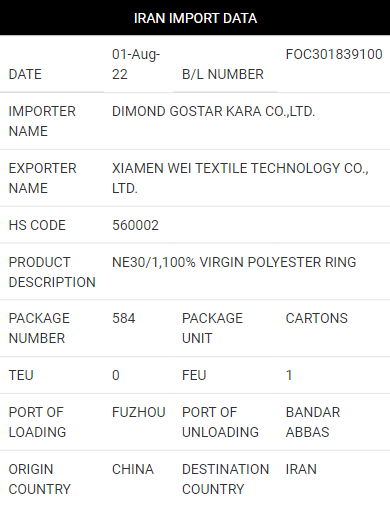Image resolution: width=390 pixels, height=506 pixels.
Task: Click the DESTINATION COUNTRY label
Action: pos(225,479)
